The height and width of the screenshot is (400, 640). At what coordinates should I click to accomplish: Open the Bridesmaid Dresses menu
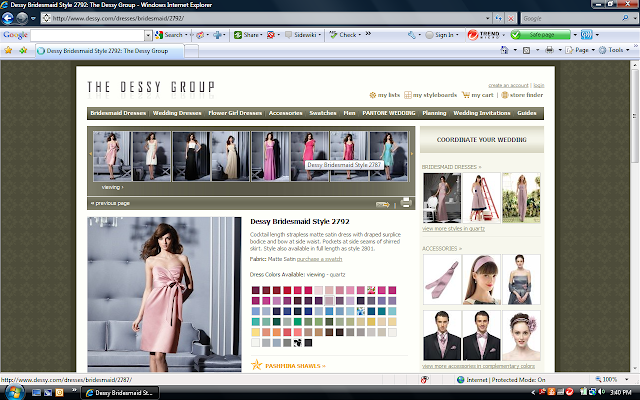coord(118,113)
